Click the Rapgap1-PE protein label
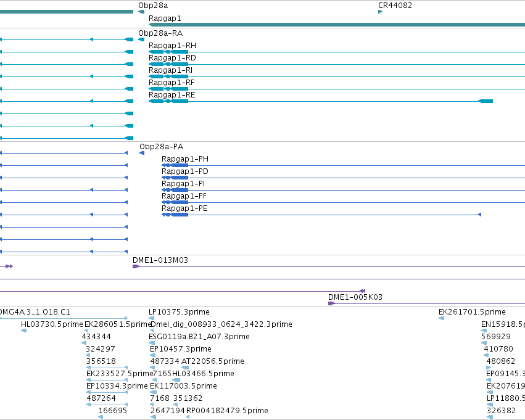 click(184, 208)
